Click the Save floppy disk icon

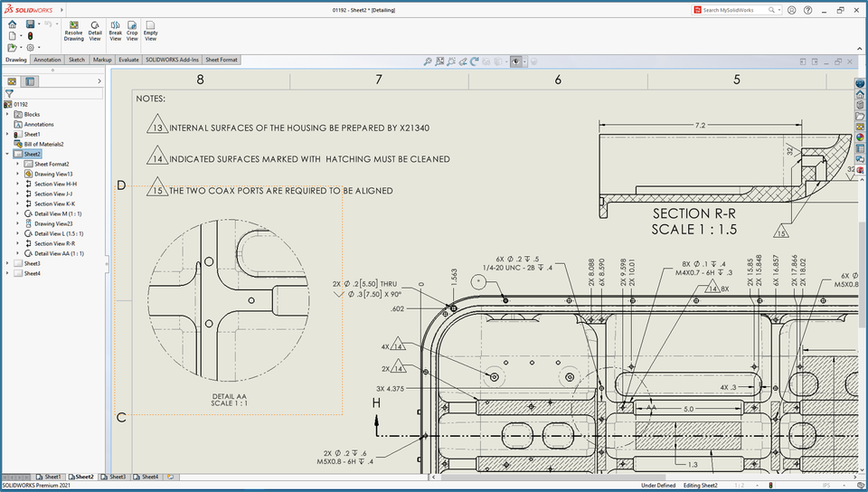pyautogui.click(x=30, y=24)
